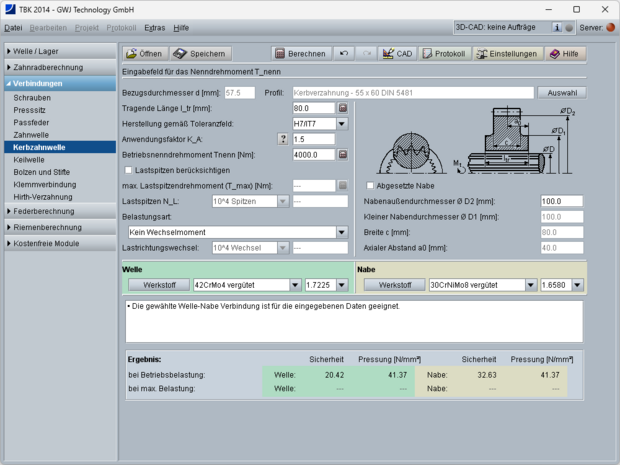Click the red Server status indicator
This screenshot has height=465, width=620.
coord(611,28)
